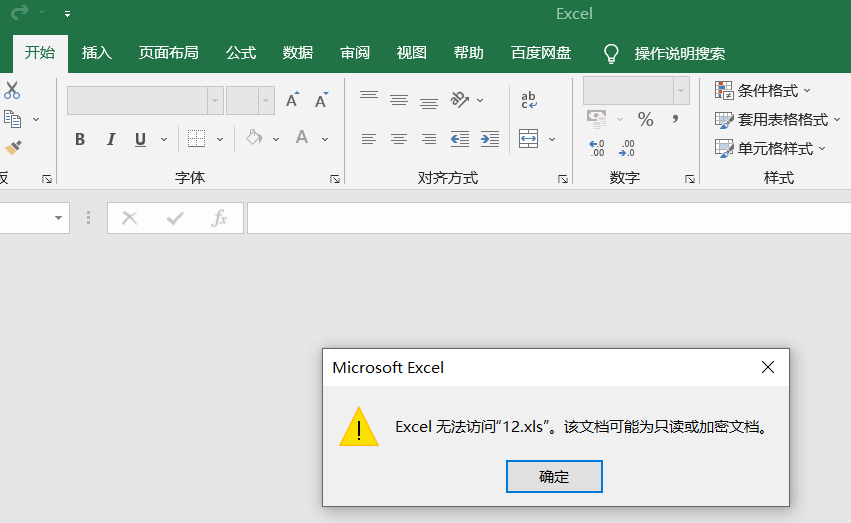Image resolution: width=851 pixels, height=523 pixels.
Task: Switch to 开始 tab
Action: pyautogui.click(x=40, y=53)
